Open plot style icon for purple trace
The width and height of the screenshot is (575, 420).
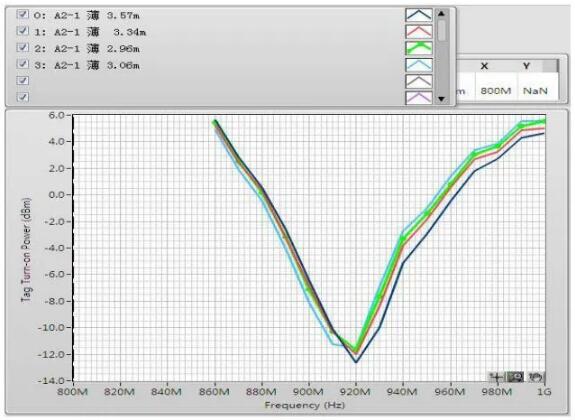419,98
